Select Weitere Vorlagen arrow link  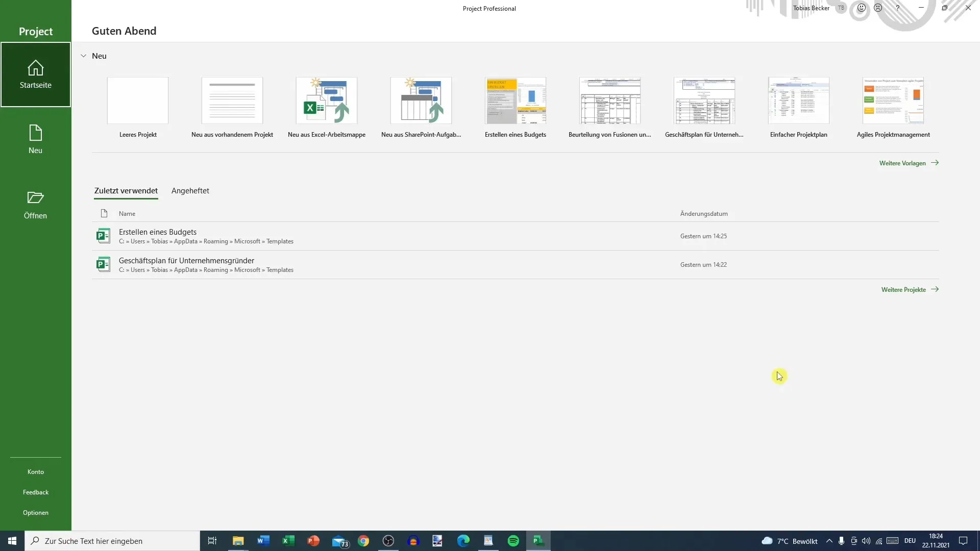click(910, 163)
